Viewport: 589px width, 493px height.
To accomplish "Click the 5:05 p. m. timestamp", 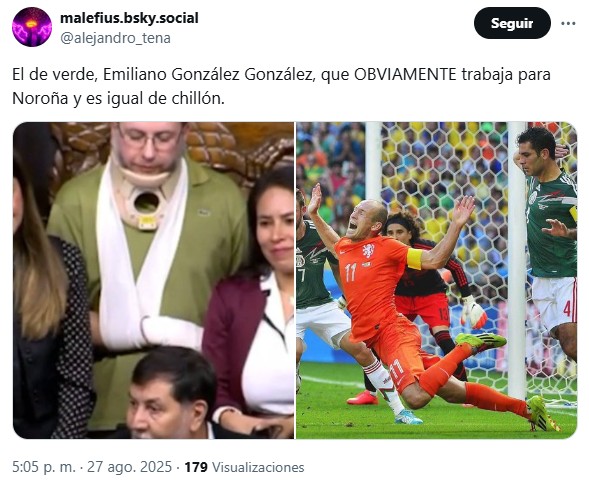I will (44, 467).
